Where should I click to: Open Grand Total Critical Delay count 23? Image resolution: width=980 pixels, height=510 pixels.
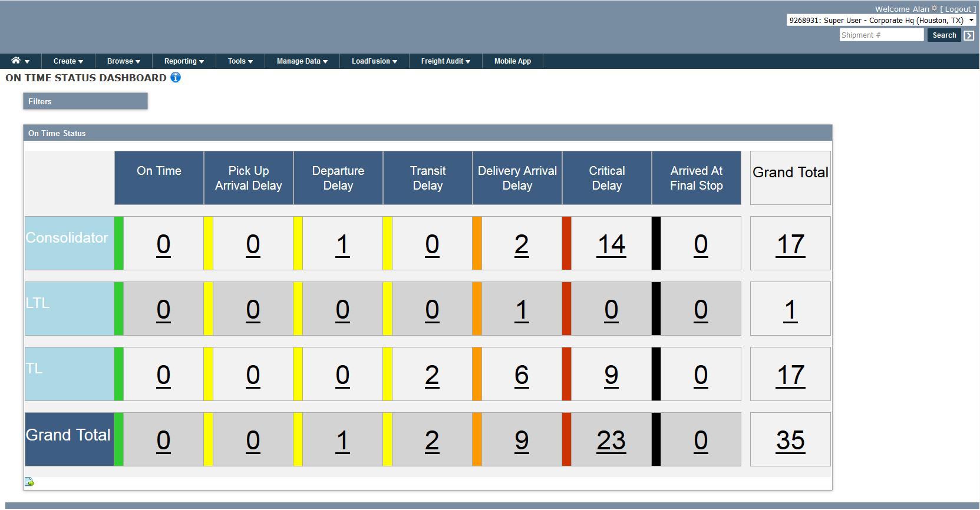[611, 441]
